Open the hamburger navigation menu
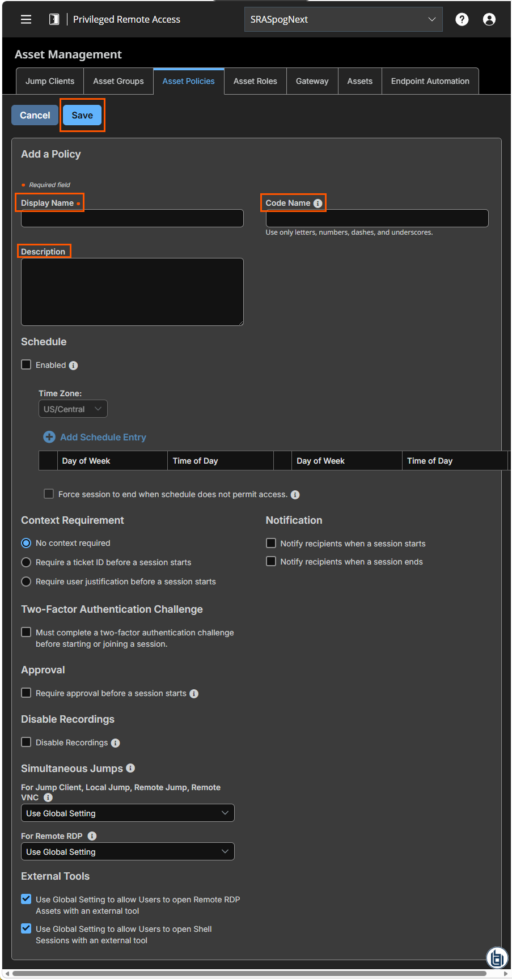 26,19
